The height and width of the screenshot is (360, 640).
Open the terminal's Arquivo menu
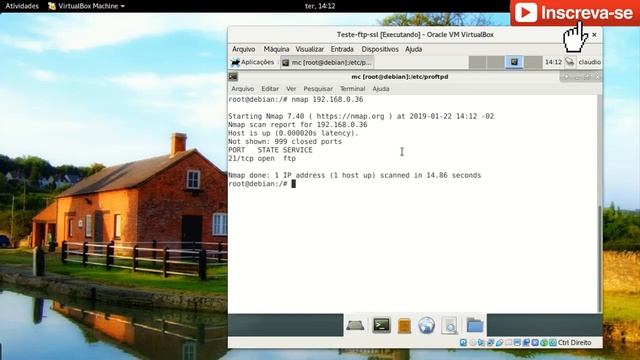click(x=242, y=89)
